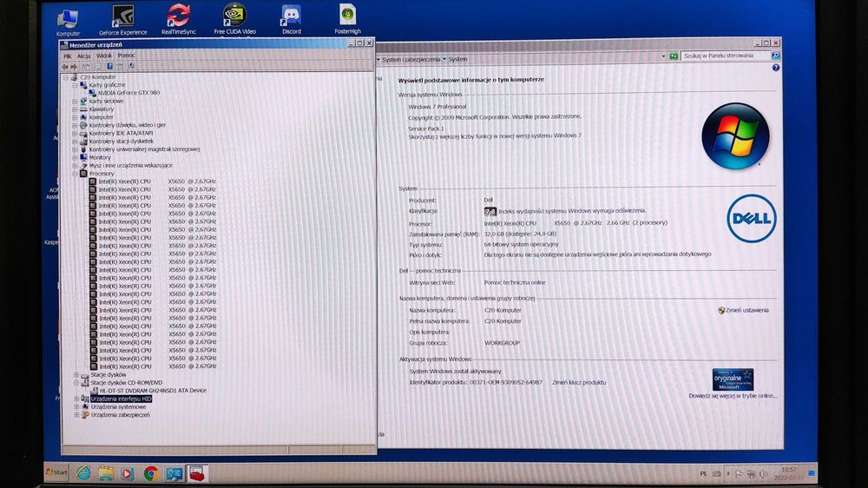The height and width of the screenshot is (488, 868).
Task: Collapse the Procesory category
Action: click(75, 174)
